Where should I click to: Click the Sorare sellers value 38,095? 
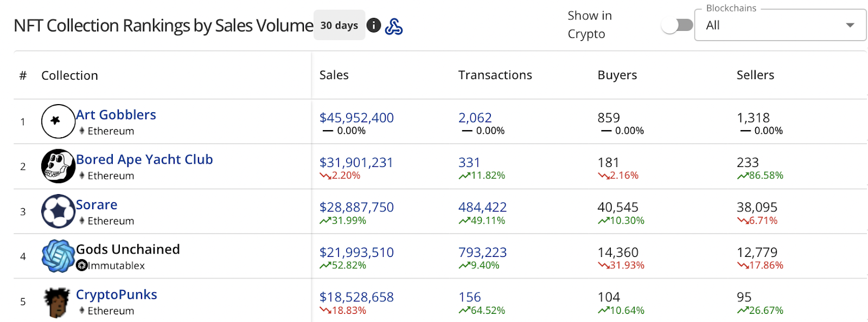pyautogui.click(x=757, y=207)
